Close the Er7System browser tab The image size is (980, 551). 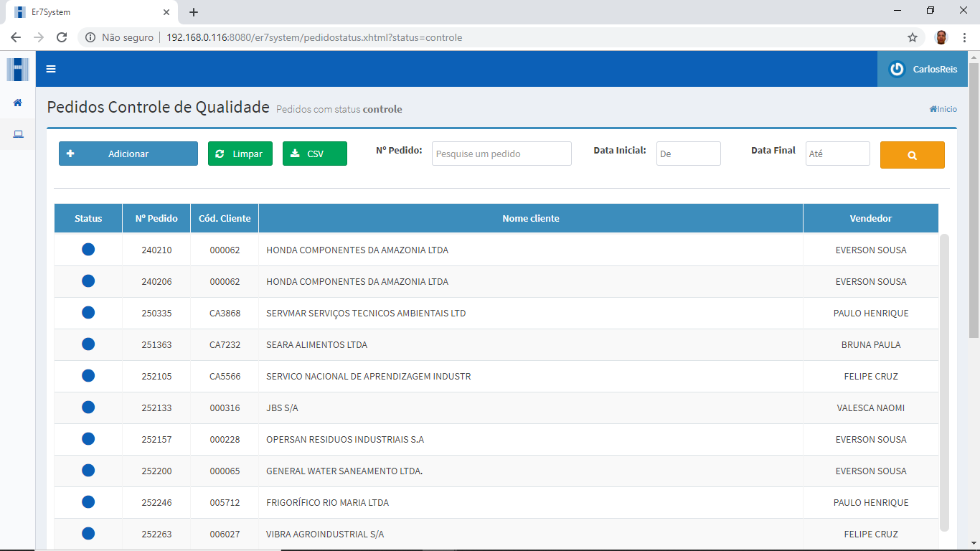coord(166,12)
